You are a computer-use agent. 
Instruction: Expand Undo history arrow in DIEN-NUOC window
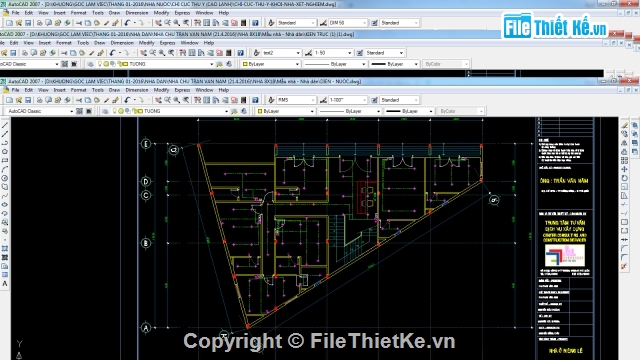(x=134, y=100)
